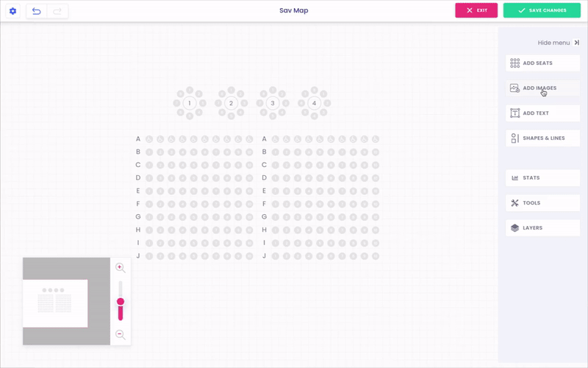Click the redo arrow button
The image size is (588, 368).
(x=57, y=11)
